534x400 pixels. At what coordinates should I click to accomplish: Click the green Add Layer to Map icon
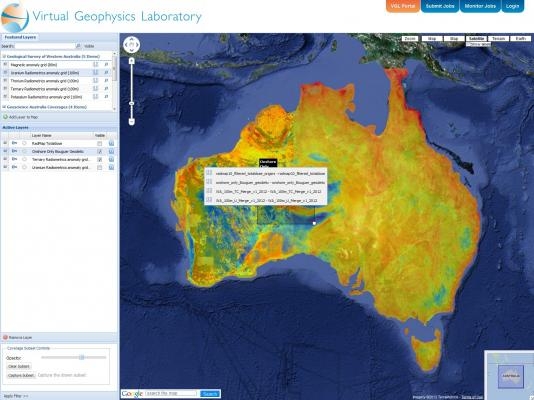pyautogui.click(x=5, y=117)
